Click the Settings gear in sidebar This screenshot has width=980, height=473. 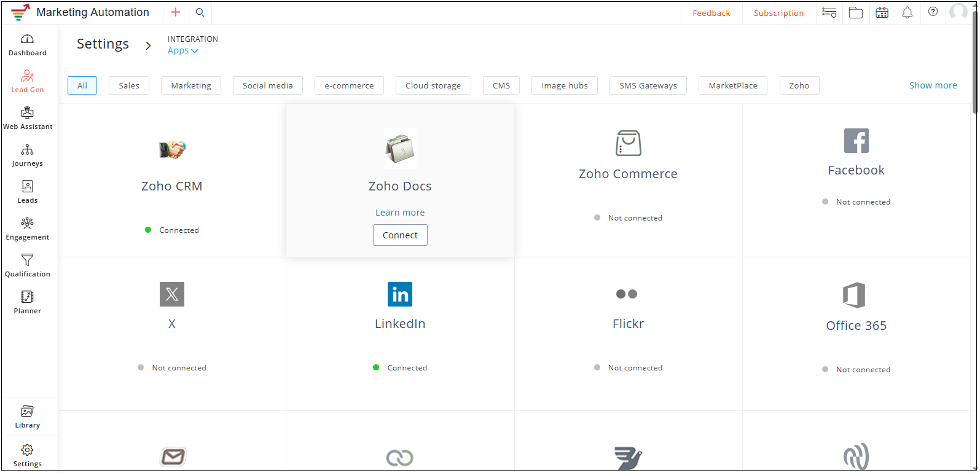28,456
